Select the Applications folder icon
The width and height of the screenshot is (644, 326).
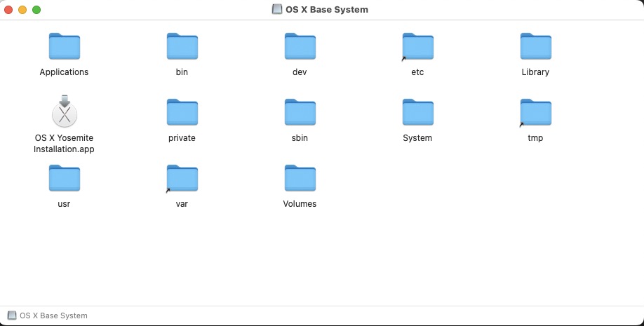point(64,46)
